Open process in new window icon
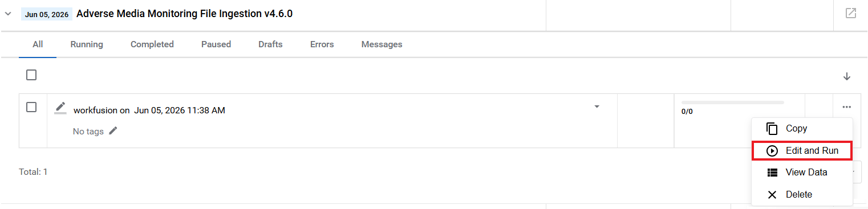868x209 pixels. point(850,13)
